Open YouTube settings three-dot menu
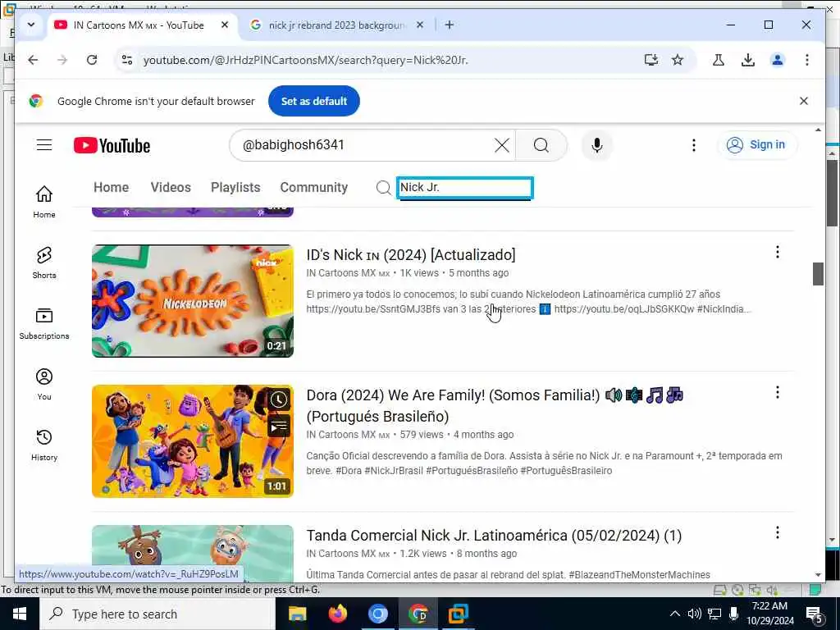The image size is (840, 630). [693, 145]
